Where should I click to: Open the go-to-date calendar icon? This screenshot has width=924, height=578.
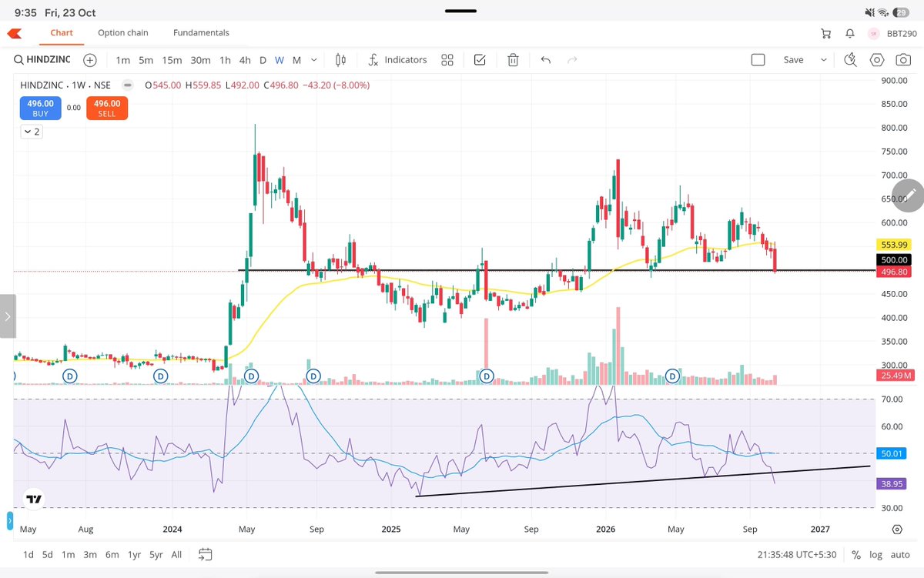coord(205,554)
